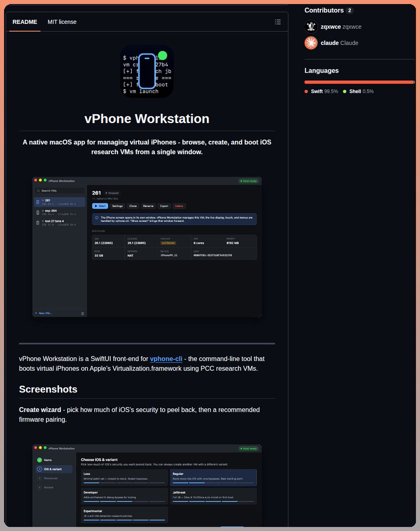Click New VM... in the app screenshot
This screenshot has height=531, width=420.
coord(43,313)
